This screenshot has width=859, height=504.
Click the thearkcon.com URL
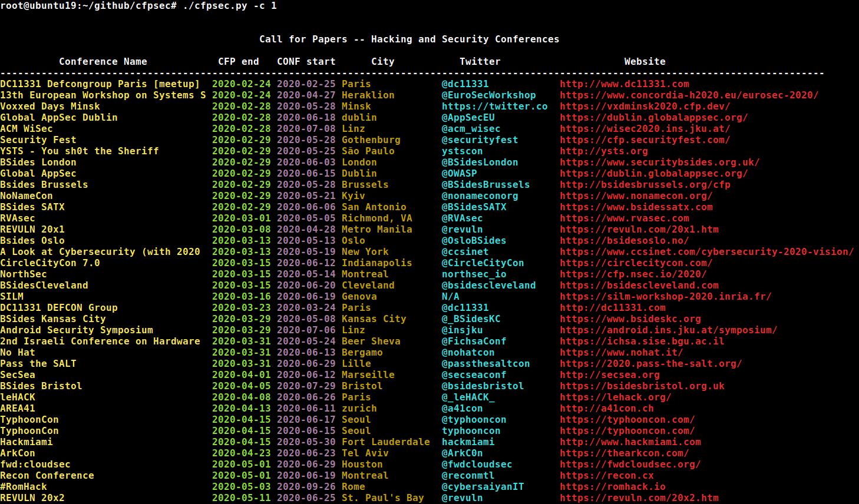(x=625, y=453)
